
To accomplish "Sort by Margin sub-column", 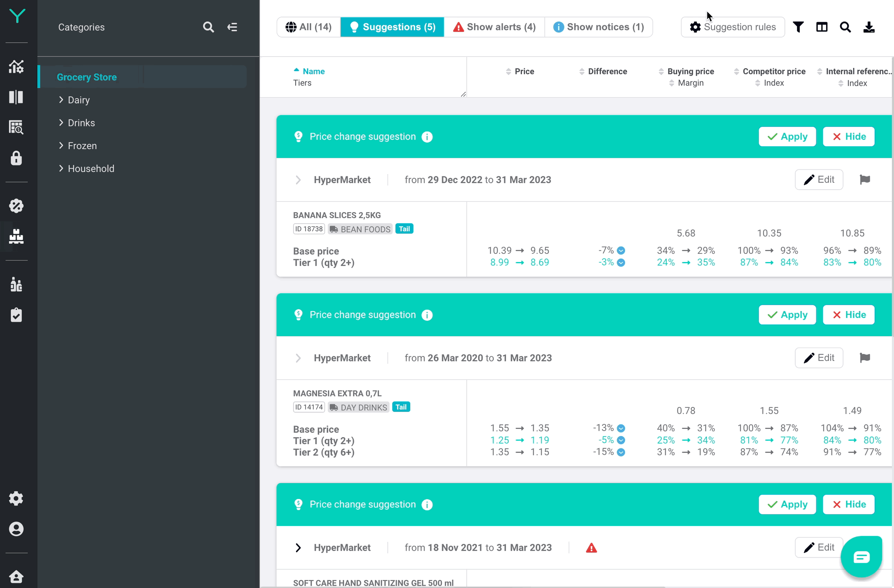I will (687, 83).
